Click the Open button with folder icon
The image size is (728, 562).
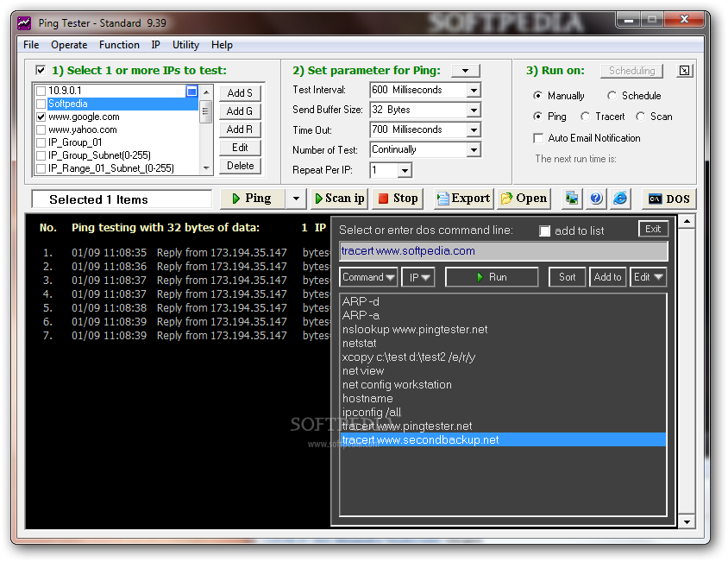click(x=524, y=199)
